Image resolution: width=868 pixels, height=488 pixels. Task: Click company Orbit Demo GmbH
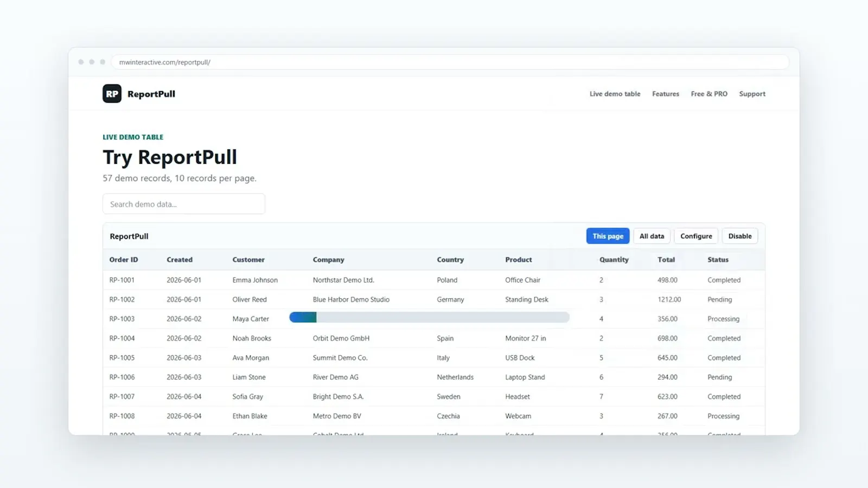point(341,338)
